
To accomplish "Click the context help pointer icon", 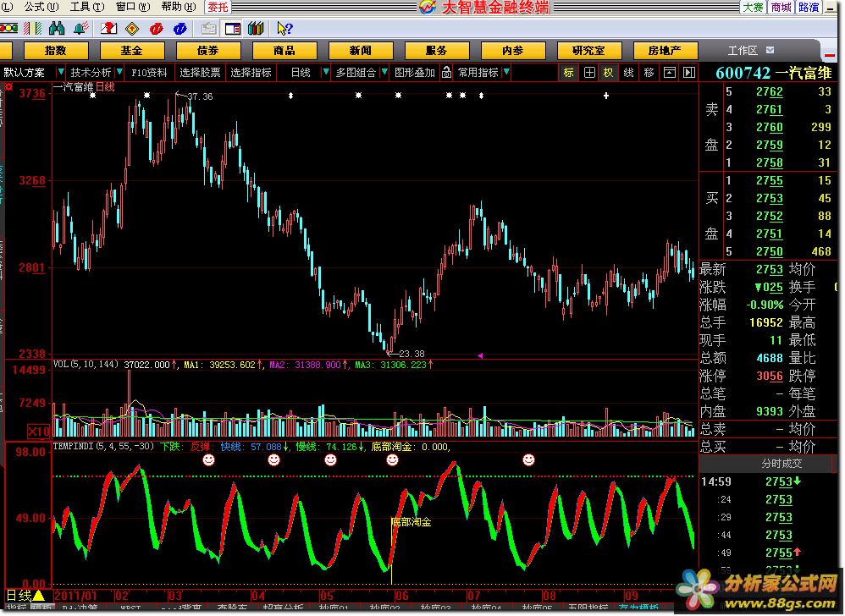I will coord(284,28).
